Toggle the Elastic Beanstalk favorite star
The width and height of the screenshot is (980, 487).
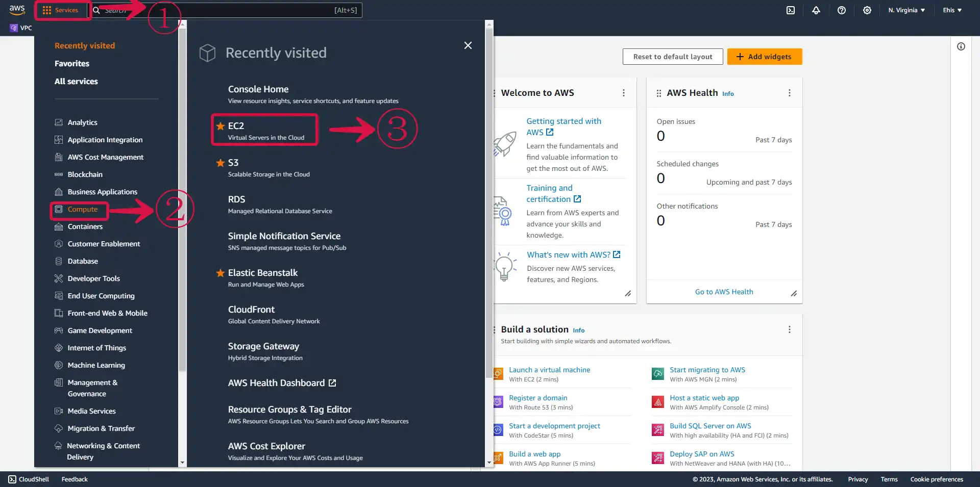pos(220,273)
